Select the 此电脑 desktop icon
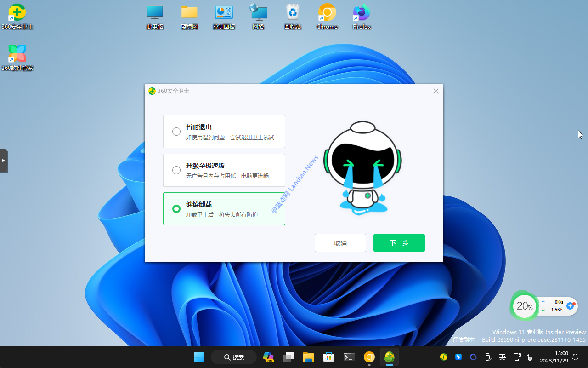Viewport: 588px width, 368px height. tap(155, 17)
